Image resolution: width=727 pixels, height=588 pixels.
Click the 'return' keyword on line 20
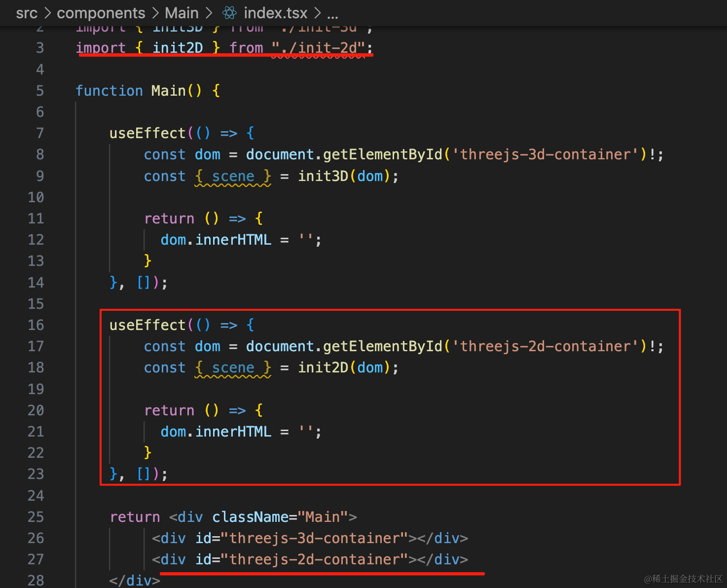tap(169, 410)
